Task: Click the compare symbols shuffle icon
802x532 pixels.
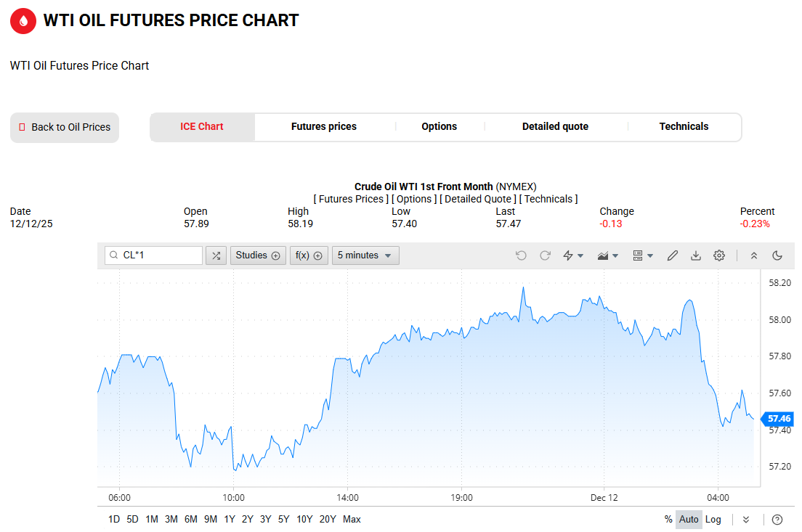Action: (216, 255)
